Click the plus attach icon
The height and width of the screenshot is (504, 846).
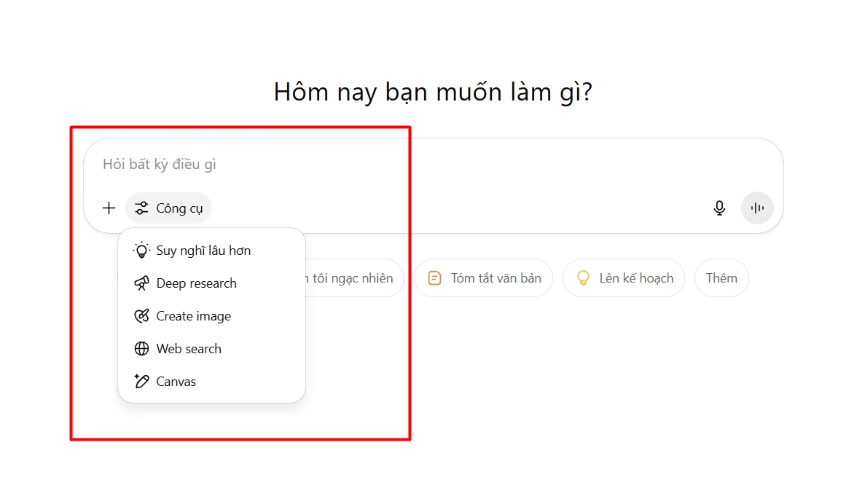(x=109, y=208)
